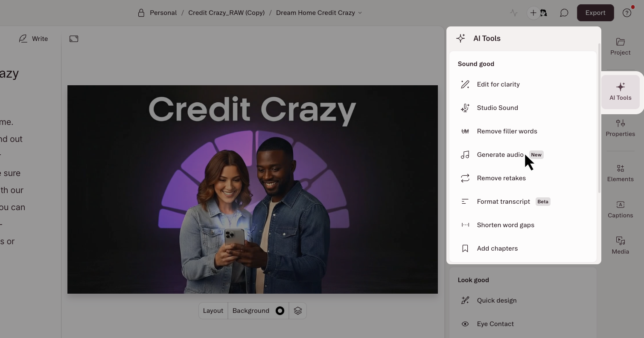
Task: Open the Media sidebar panel
Action: coord(620,246)
